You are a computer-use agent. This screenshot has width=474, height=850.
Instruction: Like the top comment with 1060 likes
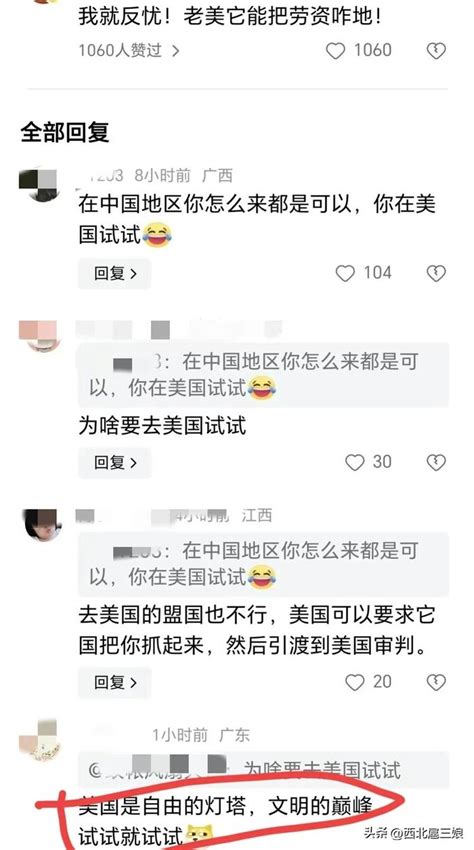click(335, 51)
